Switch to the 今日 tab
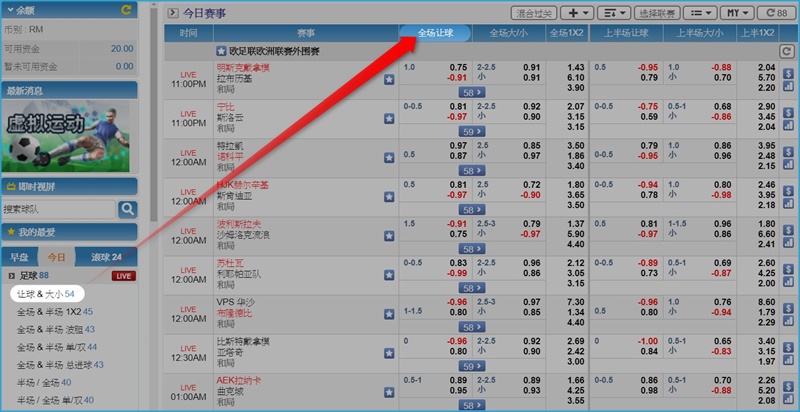Screen dimensions: 800x412 (x=56, y=257)
